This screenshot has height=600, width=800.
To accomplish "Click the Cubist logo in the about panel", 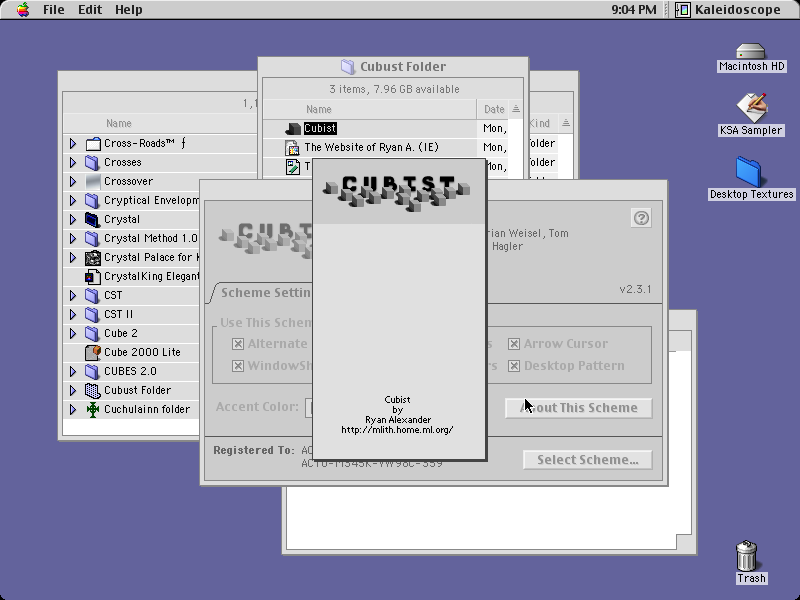I will 396,193.
